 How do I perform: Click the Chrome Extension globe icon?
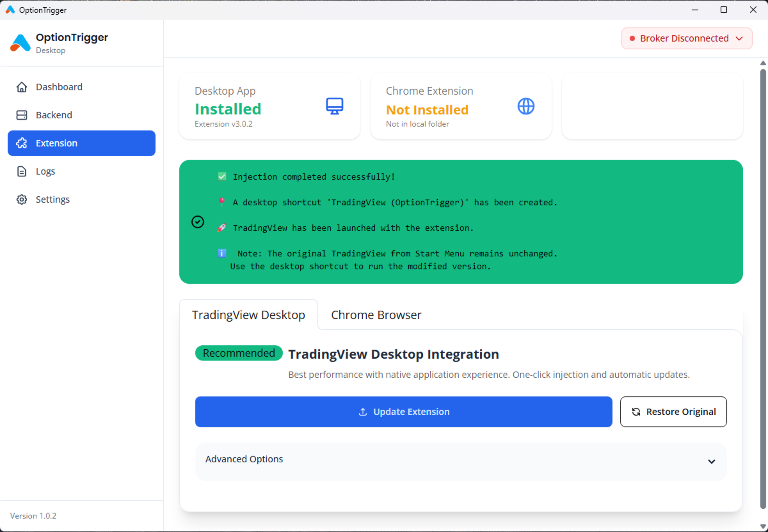(526, 106)
